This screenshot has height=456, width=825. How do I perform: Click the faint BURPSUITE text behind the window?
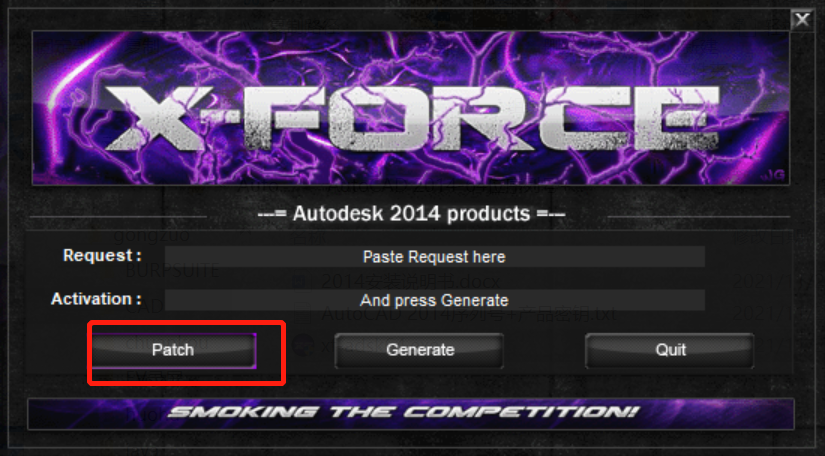[173, 271]
